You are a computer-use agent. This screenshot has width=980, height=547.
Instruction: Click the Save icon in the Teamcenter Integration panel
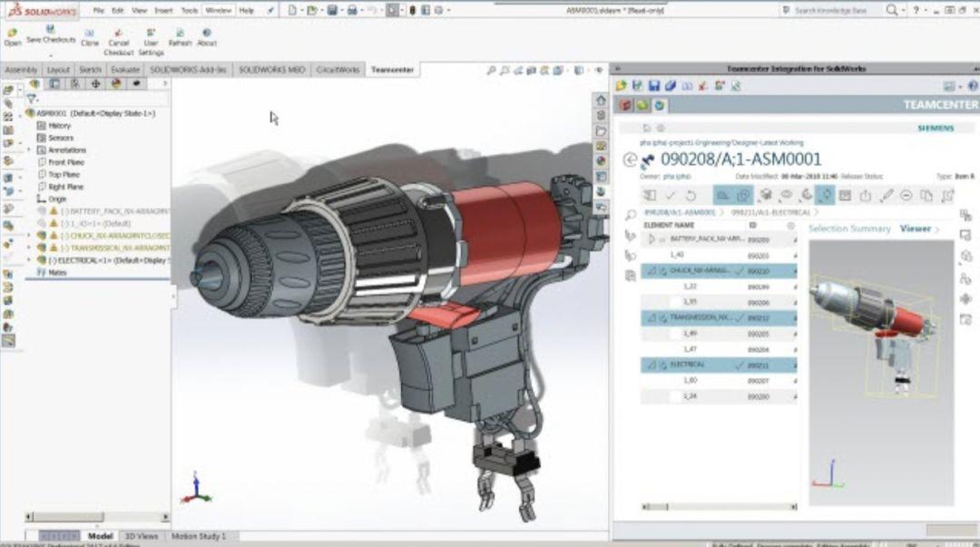(654, 87)
